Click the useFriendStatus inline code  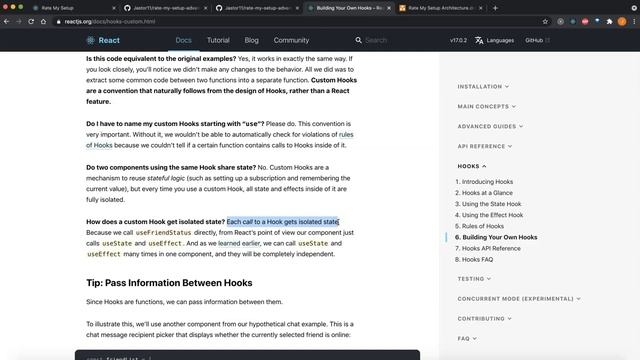coord(163,233)
